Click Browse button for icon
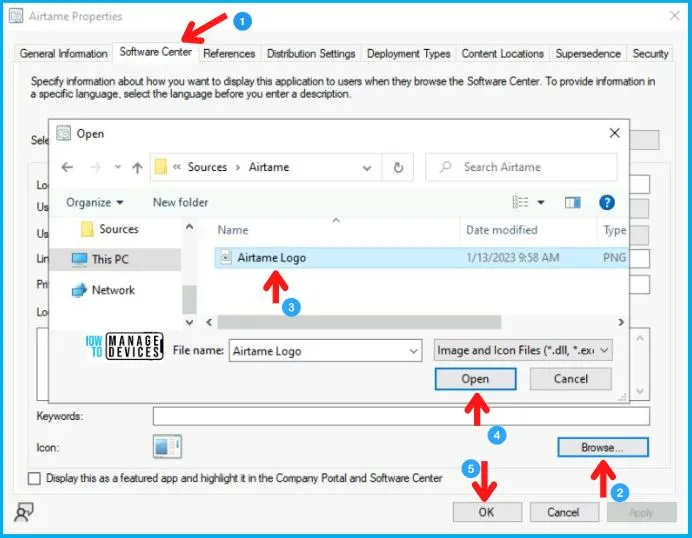The height and width of the screenshot is (538, 692). click(x=603, y=448)
